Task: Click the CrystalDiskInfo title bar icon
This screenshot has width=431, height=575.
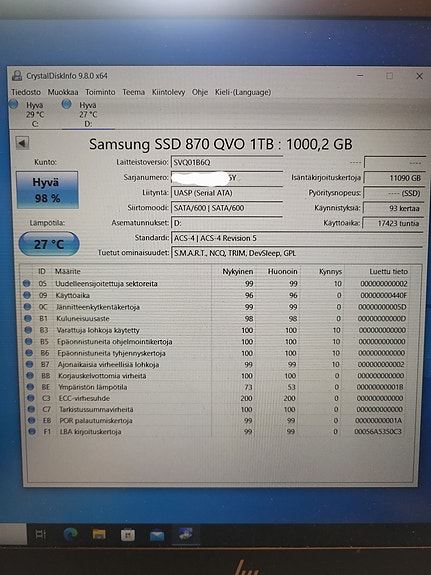Action: click(17, 76)
